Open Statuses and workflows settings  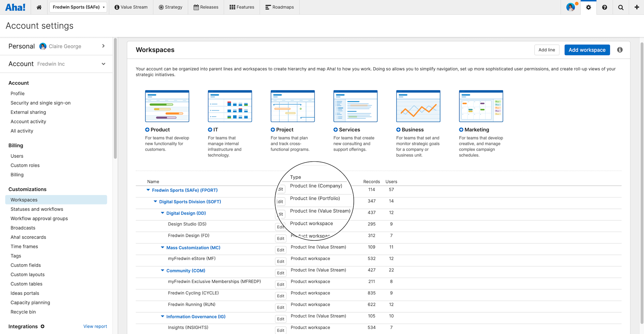pyautogui.click(x=37, y=209)
